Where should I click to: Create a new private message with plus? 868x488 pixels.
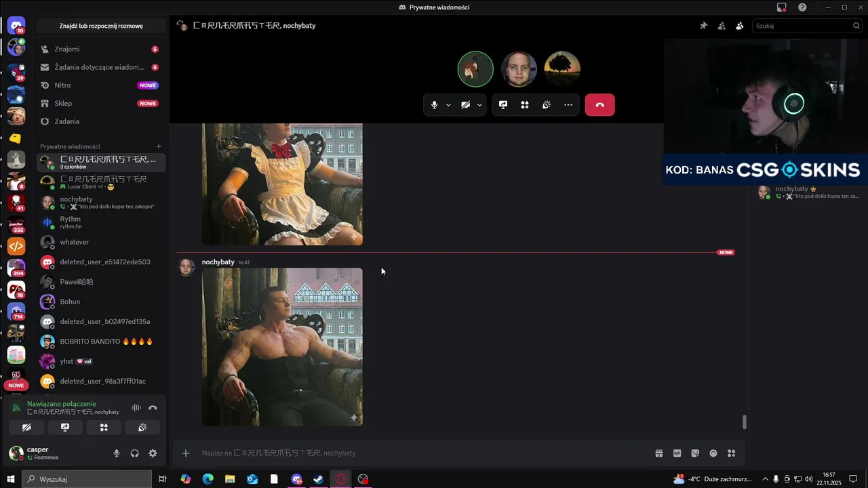click(x=159, y=146)
